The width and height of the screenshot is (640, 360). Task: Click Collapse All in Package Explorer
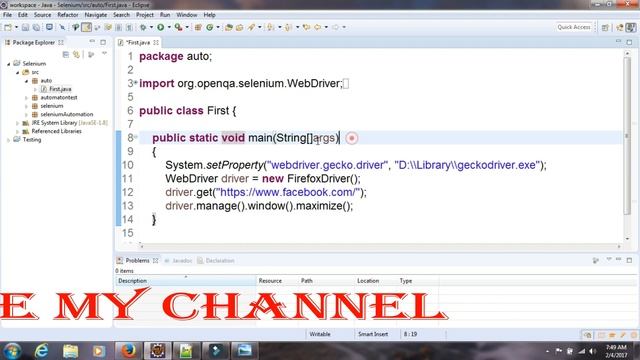pyautogui.click(x=66, y=54)
